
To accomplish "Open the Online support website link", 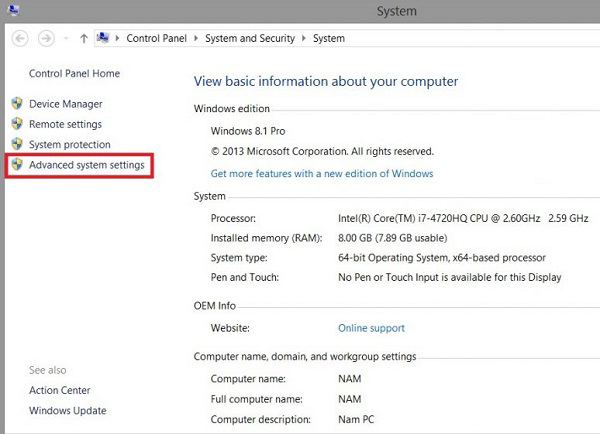I will (371, 328).
